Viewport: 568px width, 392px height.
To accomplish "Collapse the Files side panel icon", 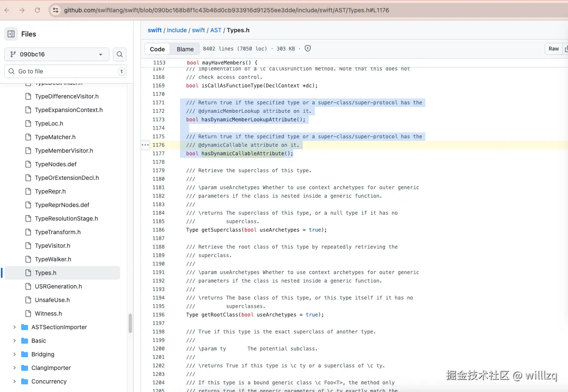I will [x=11, y=34].
